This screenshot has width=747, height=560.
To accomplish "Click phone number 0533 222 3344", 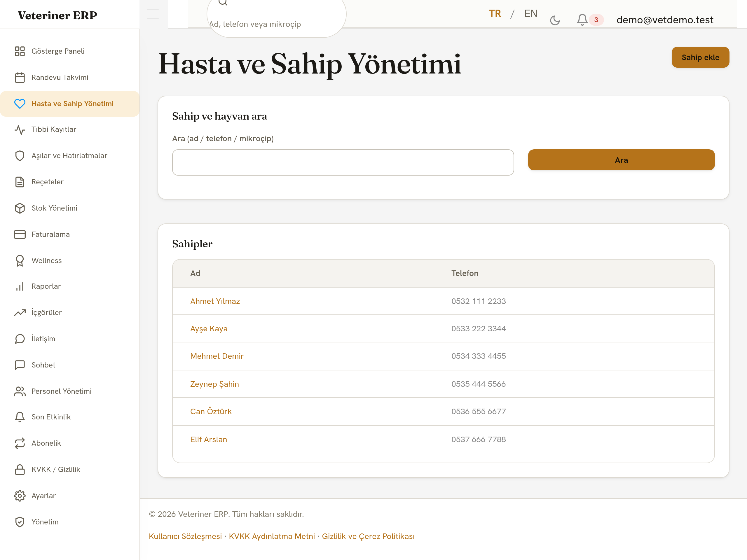I will (x=479, y=328).
